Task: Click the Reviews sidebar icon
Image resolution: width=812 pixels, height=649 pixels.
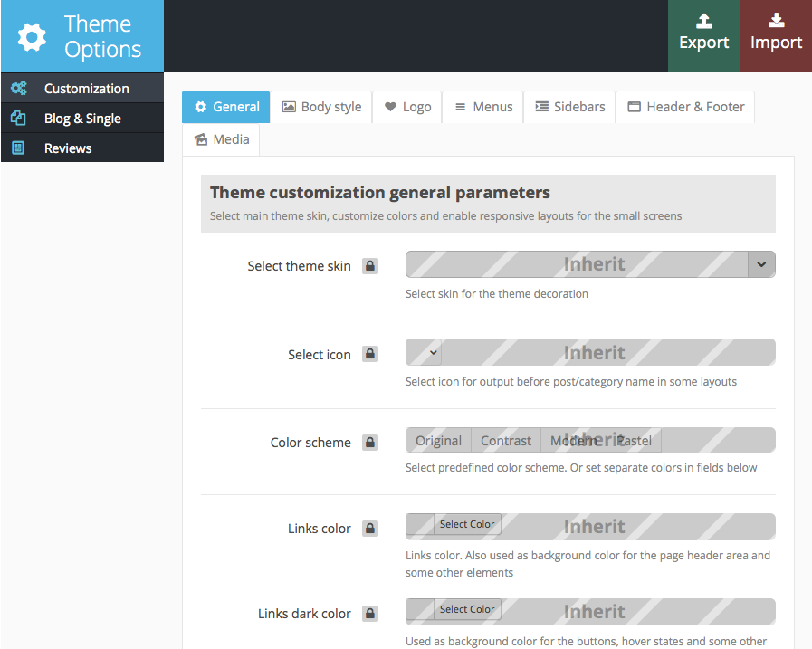Action: click(x=17, y=148)
